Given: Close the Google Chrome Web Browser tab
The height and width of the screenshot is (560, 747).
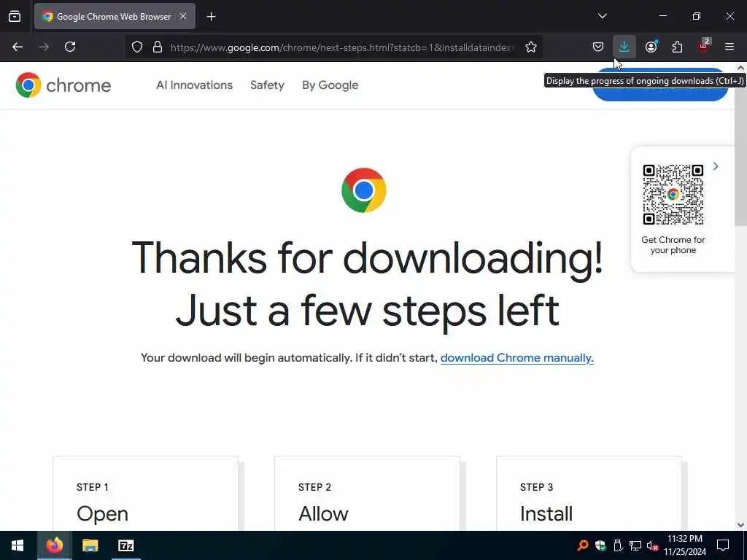Looking at the screenshot, I should click(x=183, y=16).
